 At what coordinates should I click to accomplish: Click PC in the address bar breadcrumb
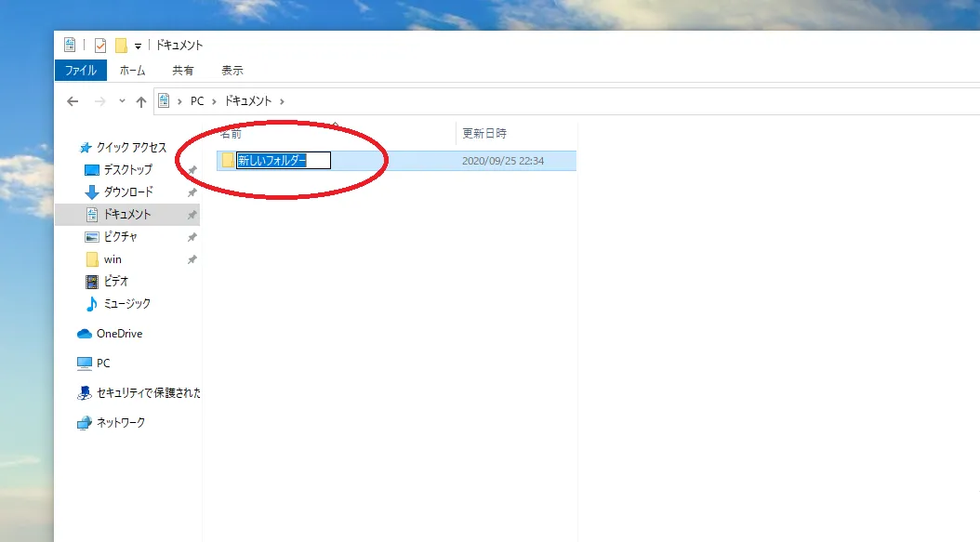[x=197, y=100]
